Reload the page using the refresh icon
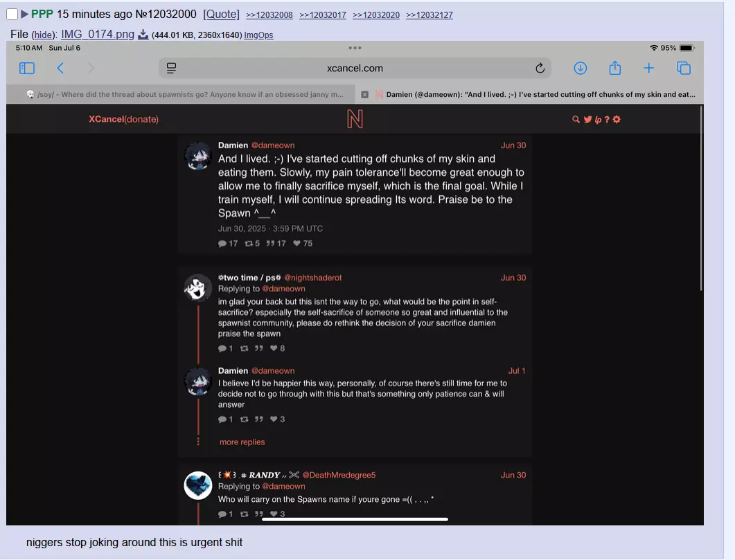Viewport: 735px width, 560px height. click(x=540, y=69)
